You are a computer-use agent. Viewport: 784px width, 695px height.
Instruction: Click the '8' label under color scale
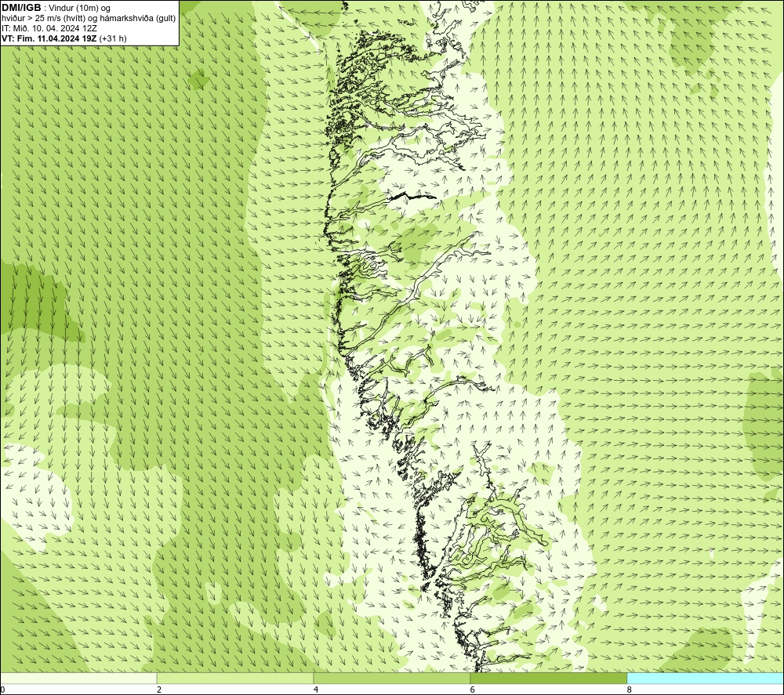click(x=629, y=690)
